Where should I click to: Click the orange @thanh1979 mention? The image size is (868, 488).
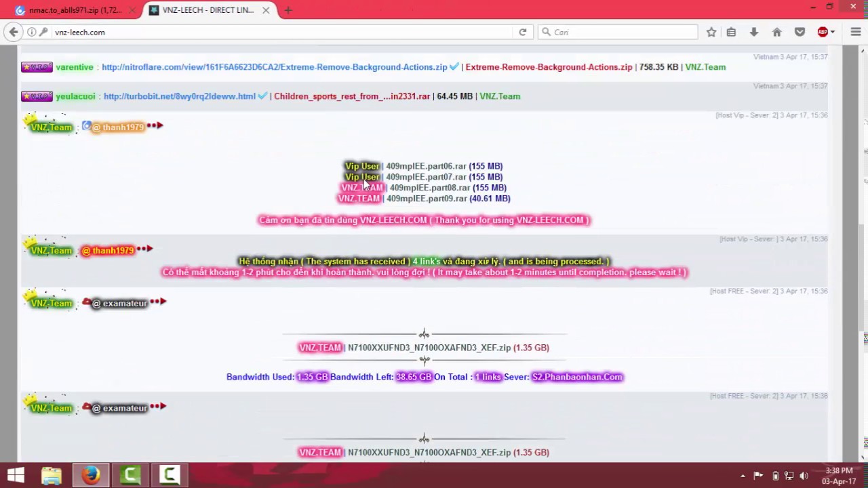point(118,127)
